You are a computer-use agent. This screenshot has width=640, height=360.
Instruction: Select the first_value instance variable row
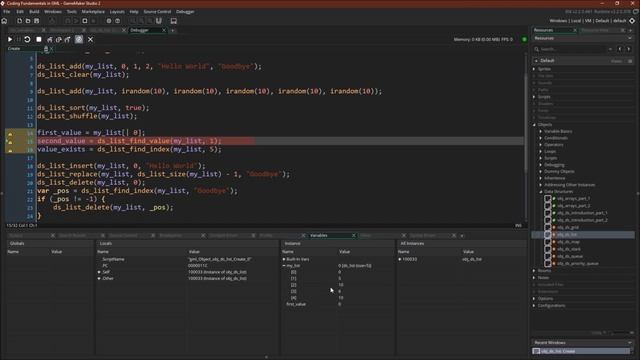(x=337, y=304)
